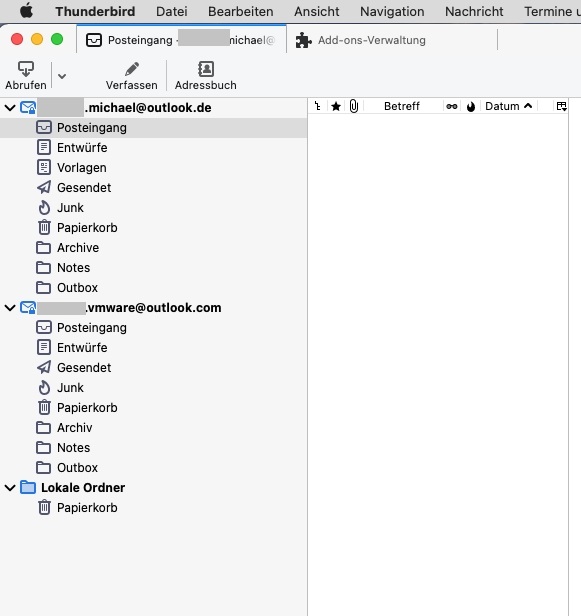581x616 pixels.
Task: Open Posteingang under michael@outlook.de
Action: pos(153,128)
